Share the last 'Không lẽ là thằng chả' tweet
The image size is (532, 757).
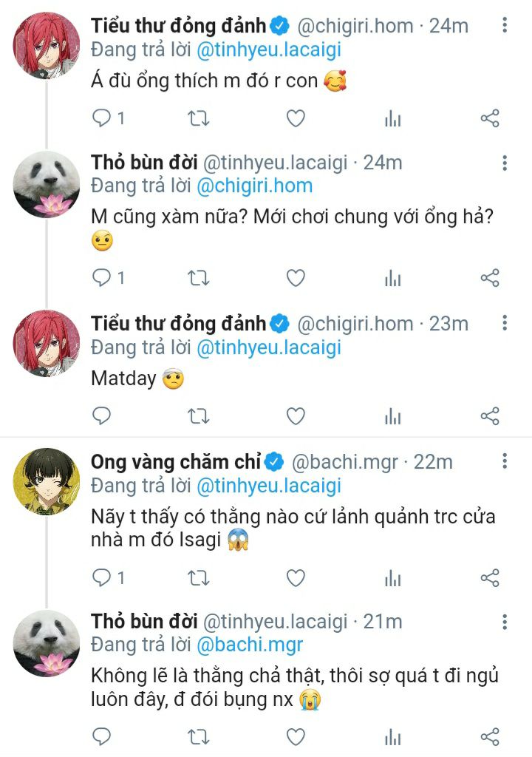click(x=490, y=737)
